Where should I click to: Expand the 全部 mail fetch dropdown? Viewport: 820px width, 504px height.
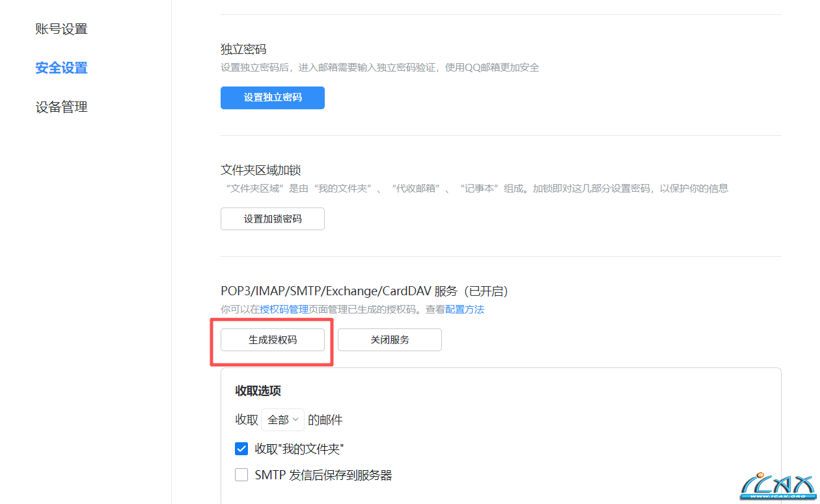[x=282, y=420]
